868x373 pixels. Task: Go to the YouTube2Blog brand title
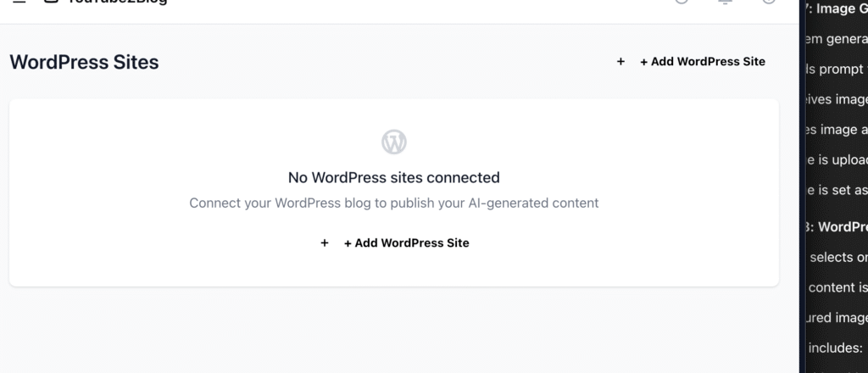click(x=117, y=2)
